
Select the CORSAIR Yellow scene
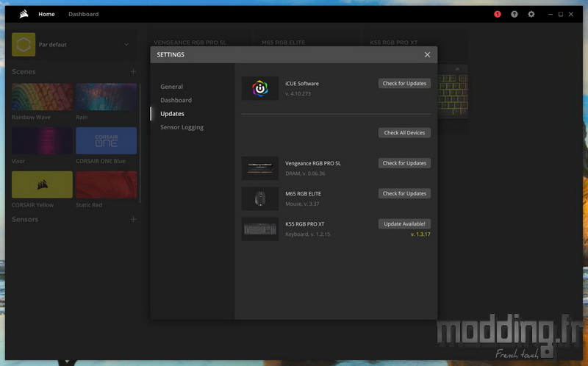point(42,184)
